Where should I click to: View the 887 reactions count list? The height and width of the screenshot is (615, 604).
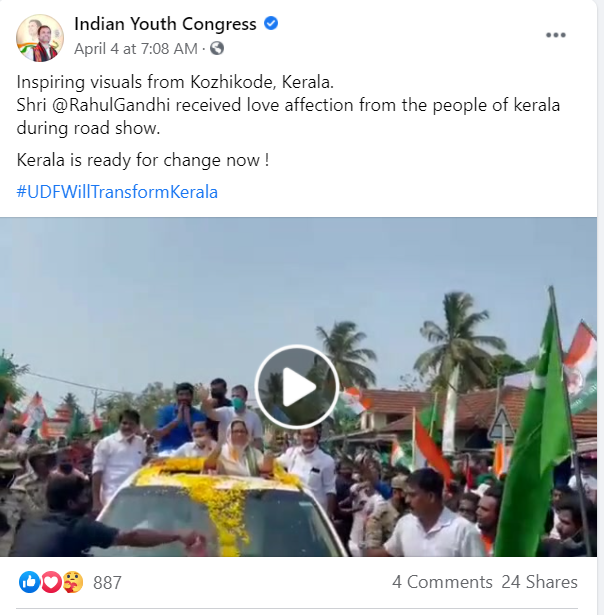[x=107, y=583]
